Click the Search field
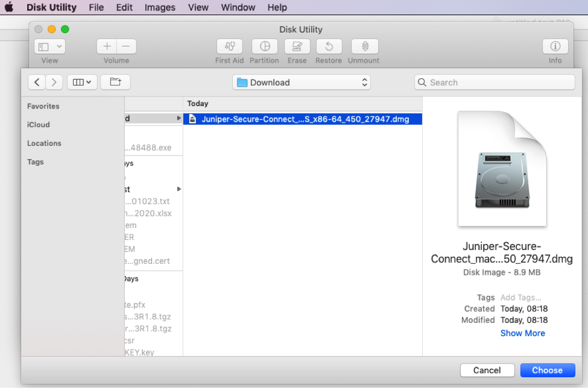 (x=495, y=83)
